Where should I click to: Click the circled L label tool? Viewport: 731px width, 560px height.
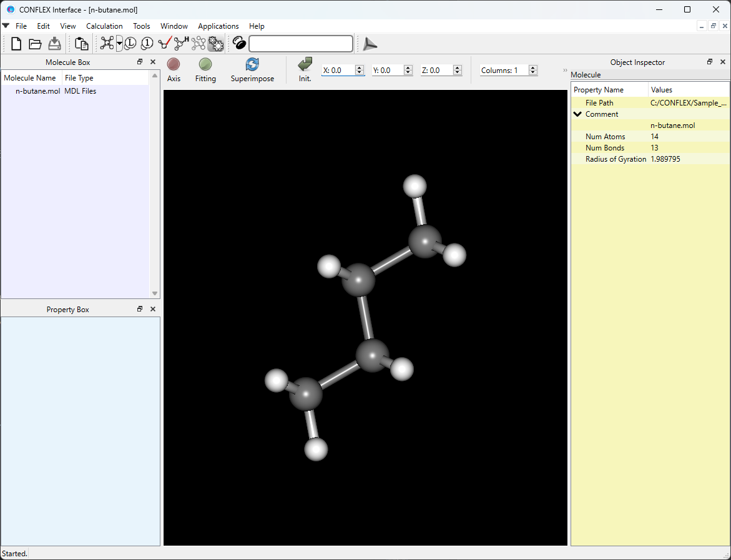(x=130, y=43)
